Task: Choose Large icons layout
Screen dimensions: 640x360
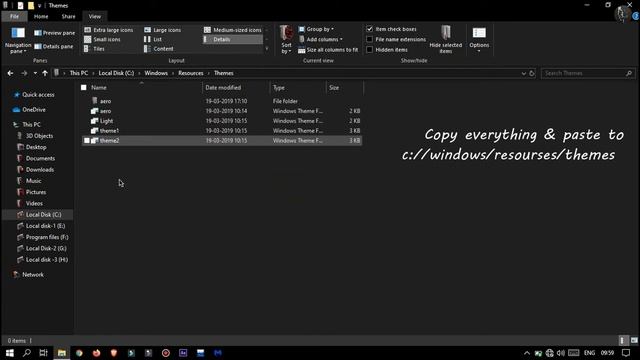Action: click(162, 30)
